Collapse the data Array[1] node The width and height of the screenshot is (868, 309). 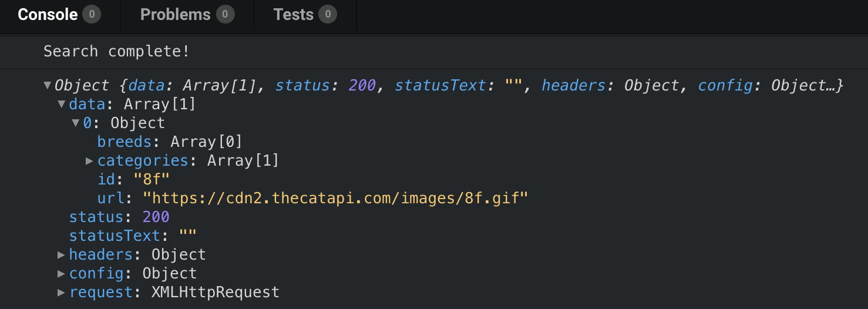click(62, 105)
